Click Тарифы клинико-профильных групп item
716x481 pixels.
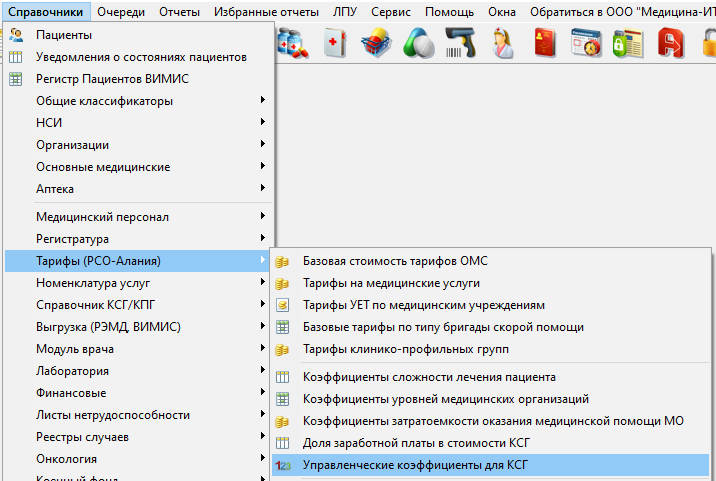coord(406,349)
